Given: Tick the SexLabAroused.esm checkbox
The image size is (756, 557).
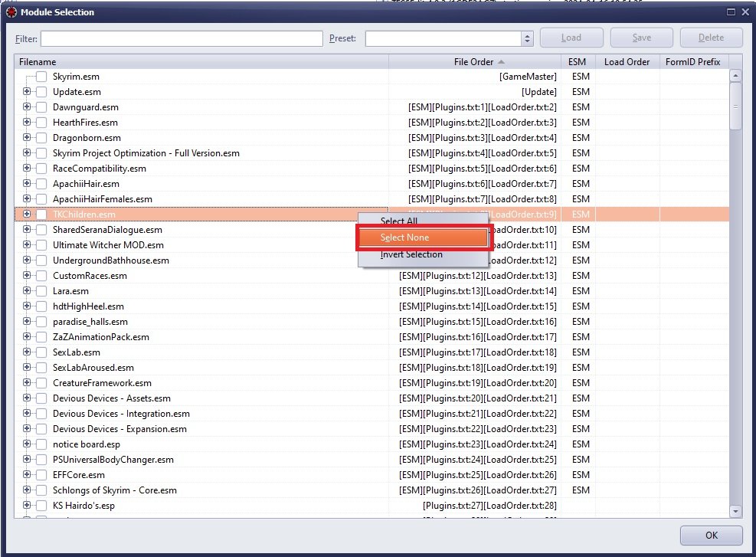Looking at the screenshot, I should (41, 368).
